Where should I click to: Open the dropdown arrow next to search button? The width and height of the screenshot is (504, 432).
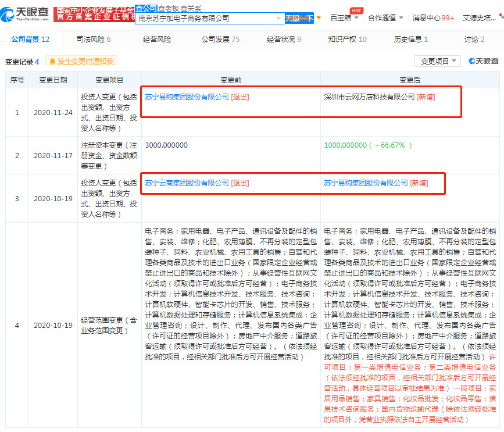(319, 17)
